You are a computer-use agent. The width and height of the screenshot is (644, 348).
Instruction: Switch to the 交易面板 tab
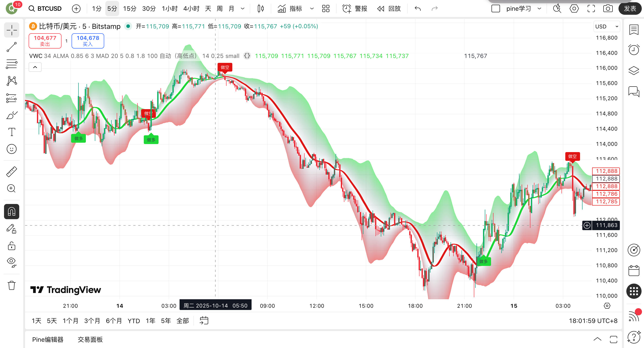90,340
